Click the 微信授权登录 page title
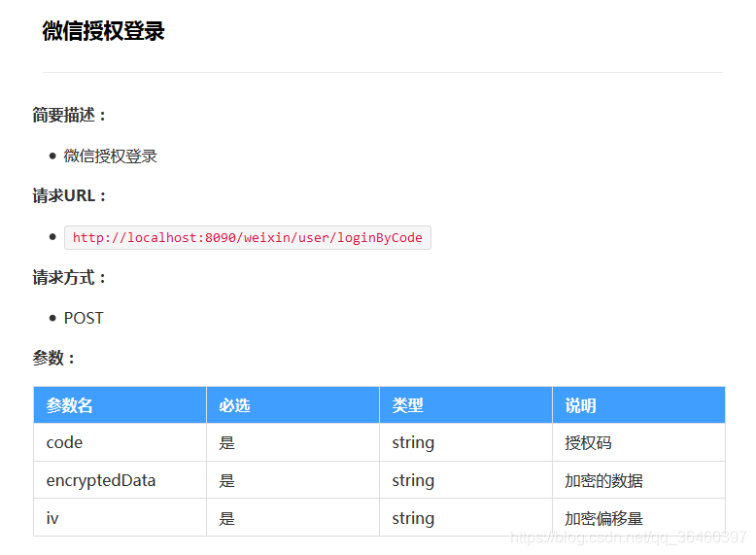 tap(103, 31)
